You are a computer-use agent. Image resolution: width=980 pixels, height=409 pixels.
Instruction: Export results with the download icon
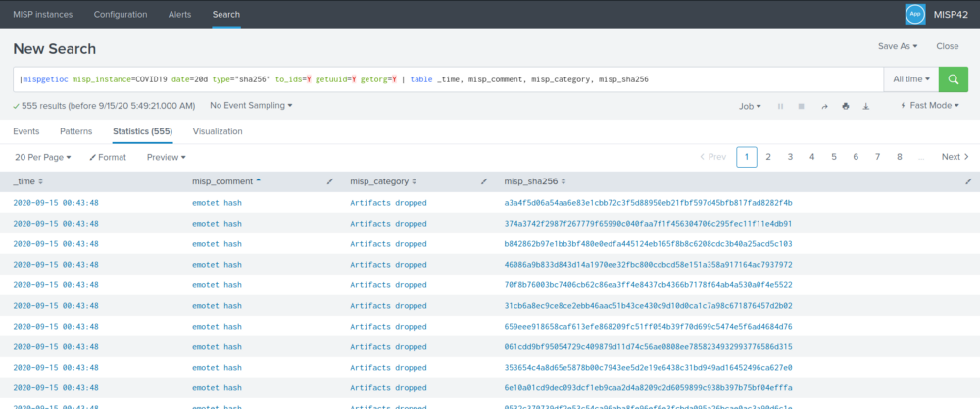866,106
